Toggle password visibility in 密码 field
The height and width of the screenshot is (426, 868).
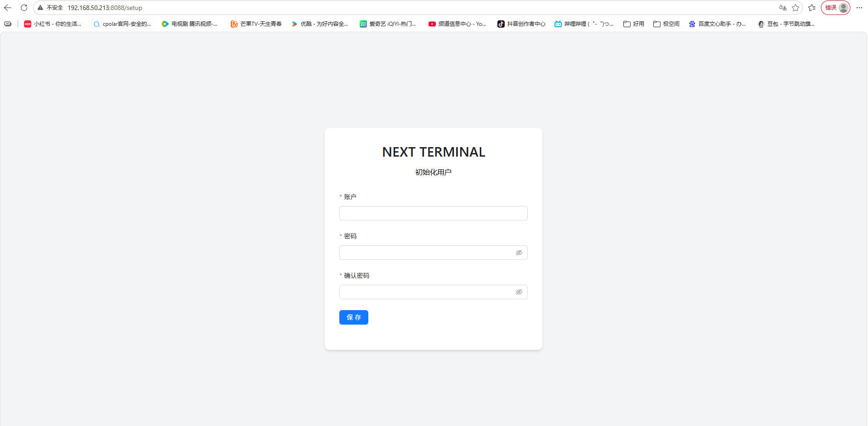(519, 253)
